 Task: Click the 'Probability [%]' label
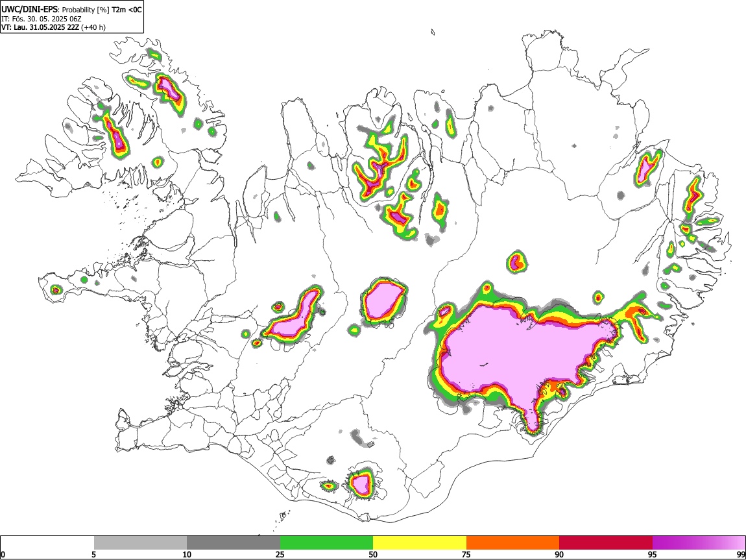click(86, 10)
